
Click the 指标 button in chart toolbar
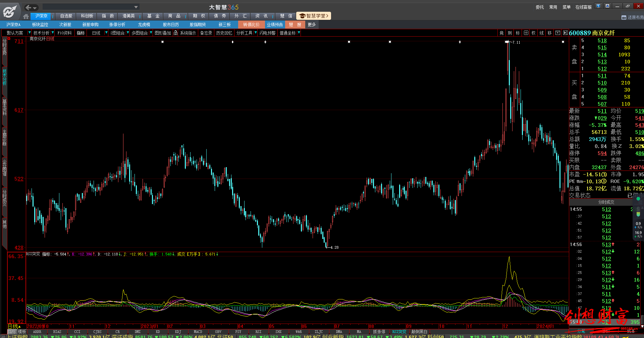click(80, 33)
